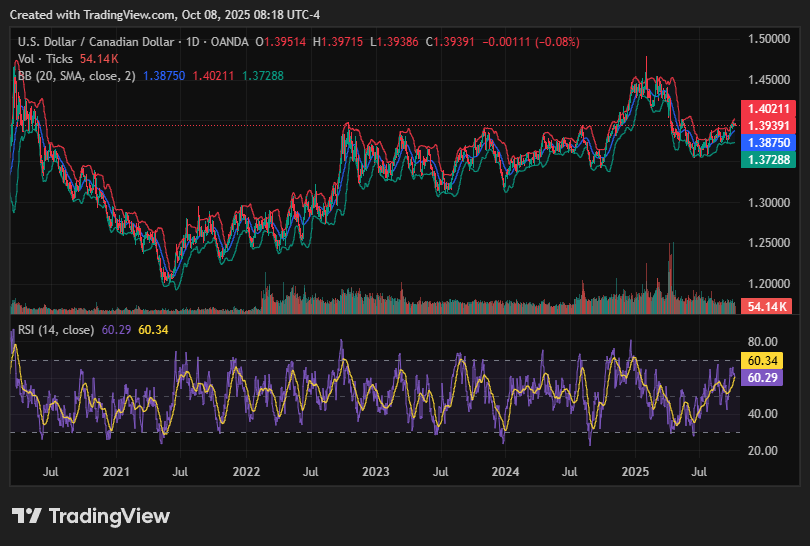This screenshot has width=810, height=546.
Task: Click the red 1.40211 upper band price label
Action: pyautogui.click(x=766, y=109)
